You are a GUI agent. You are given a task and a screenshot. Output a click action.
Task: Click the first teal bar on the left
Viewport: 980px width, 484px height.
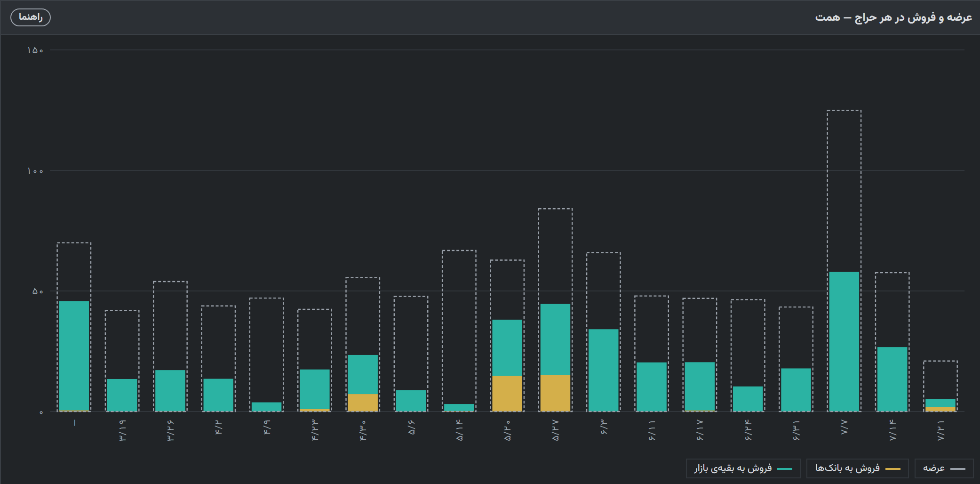[x=74, y=356]
